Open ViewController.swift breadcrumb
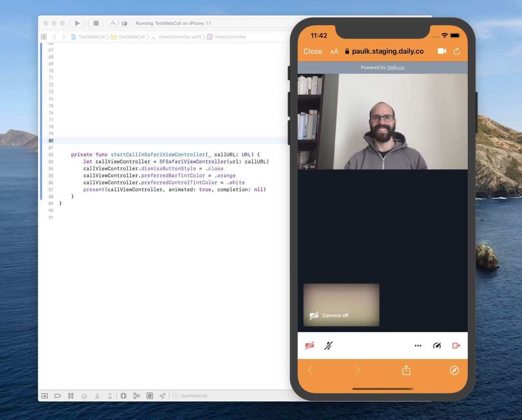The height and width of the screenshot is (420, 522). (176, 37)
